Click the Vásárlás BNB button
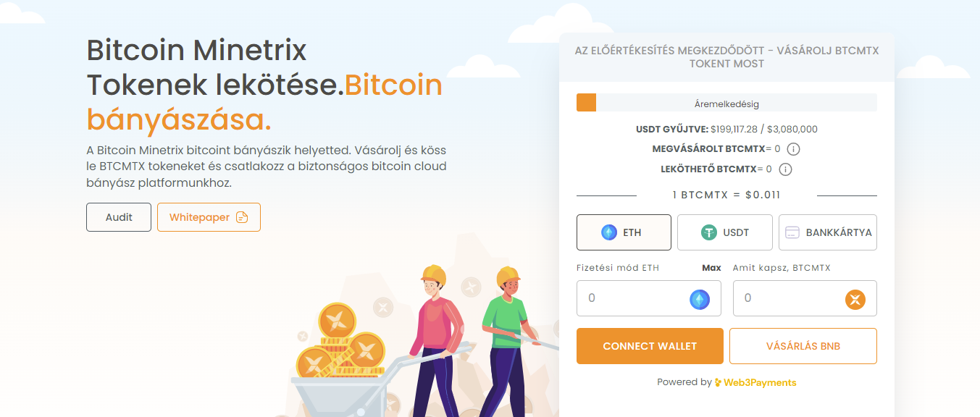Screen dimensions: 980x417 point(803,346)
